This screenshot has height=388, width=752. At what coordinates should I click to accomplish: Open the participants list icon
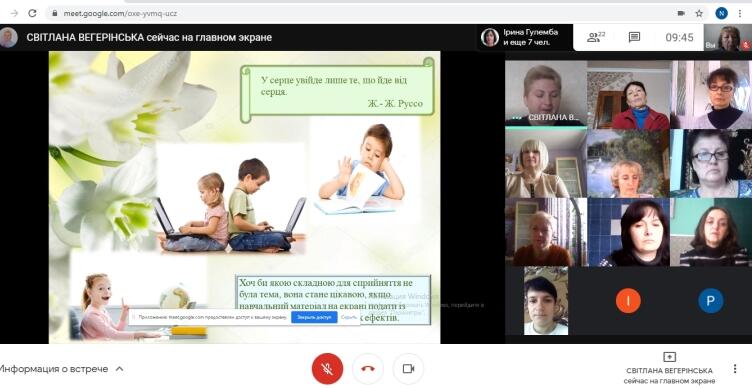coord(596,37)
